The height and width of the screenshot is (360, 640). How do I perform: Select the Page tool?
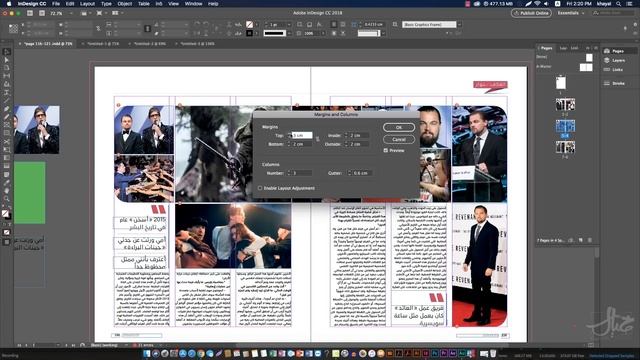7,68
